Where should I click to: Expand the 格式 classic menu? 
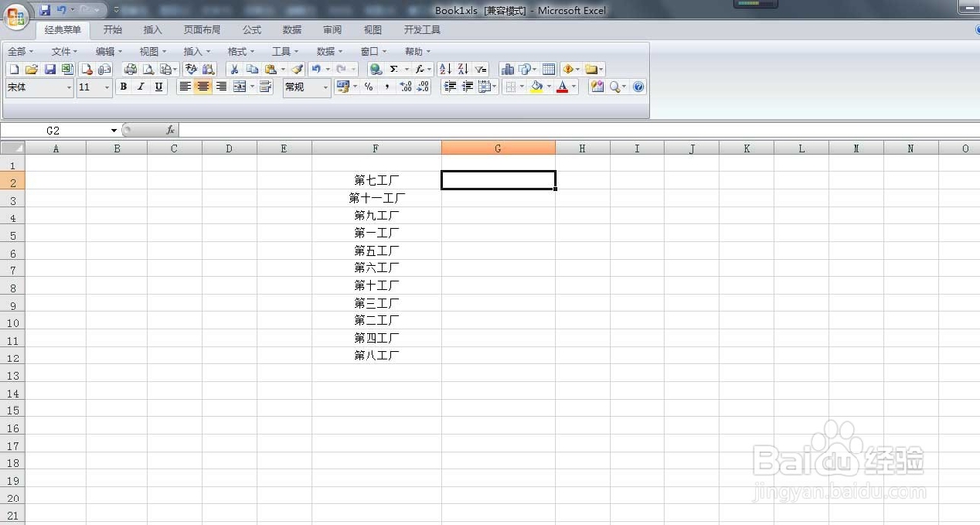tap(241, 51)
